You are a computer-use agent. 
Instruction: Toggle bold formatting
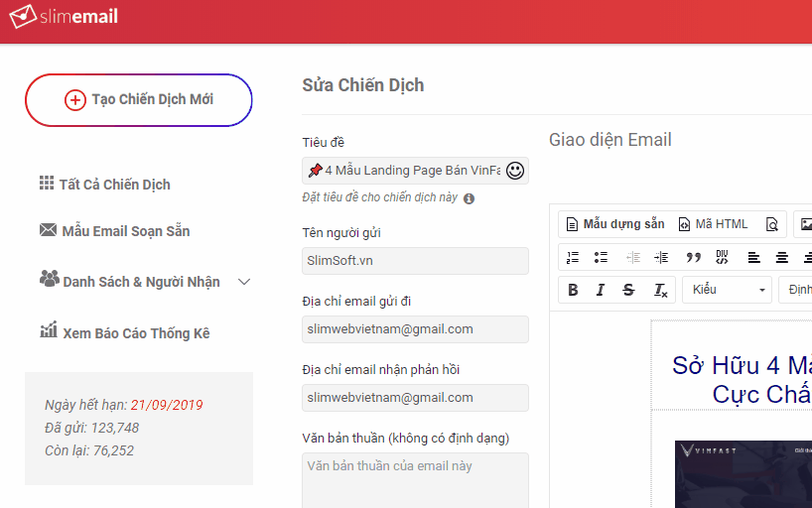coord(573,290)
